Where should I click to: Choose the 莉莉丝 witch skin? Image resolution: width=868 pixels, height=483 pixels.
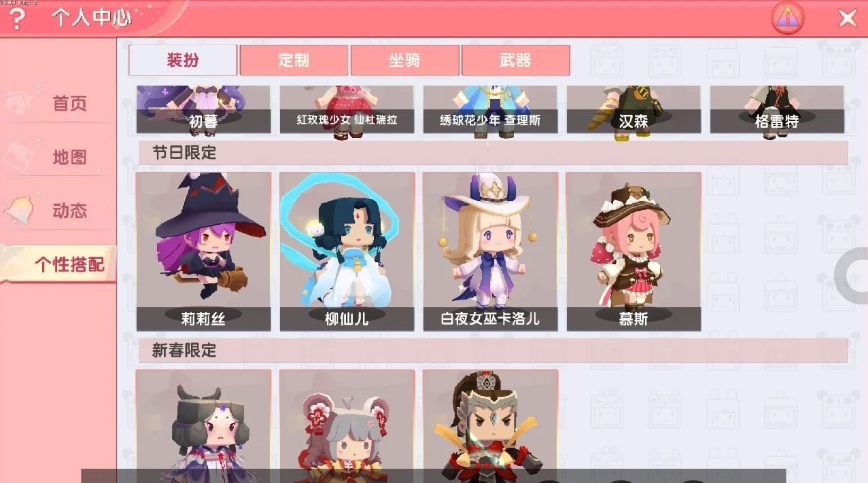pyautogui.click(x=203, y=251)
